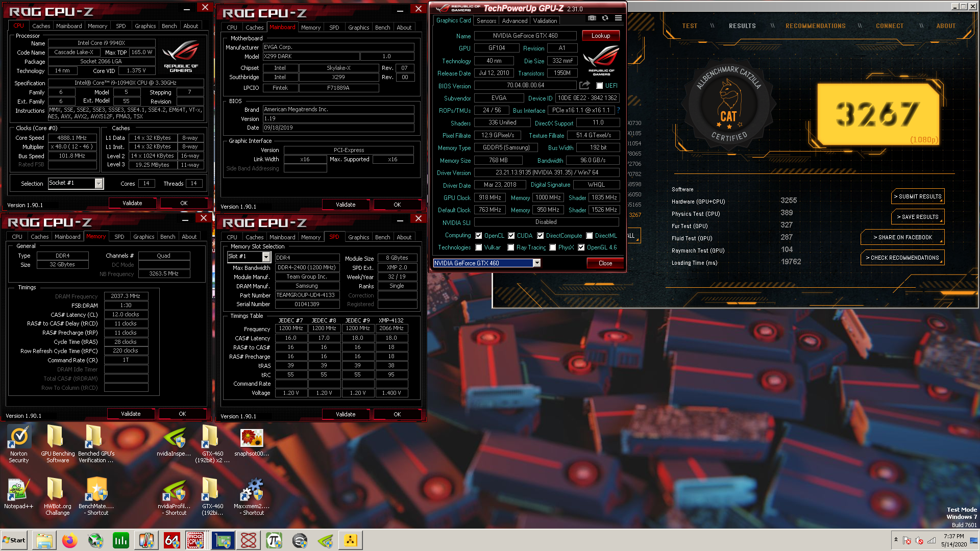Image resolution: width=980 pixels, height=551 pixels.
Task: Launch Notepad++ from desktop
Action: (19, 494)
